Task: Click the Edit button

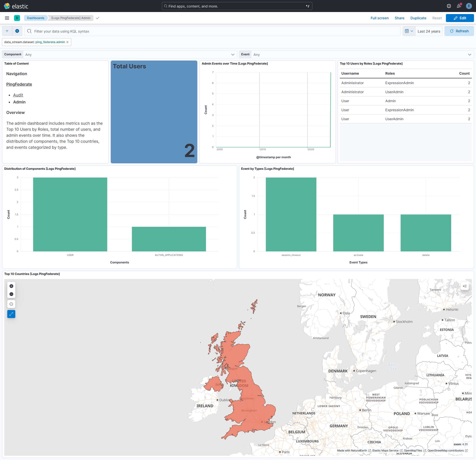Action: [x=460, y=18]
